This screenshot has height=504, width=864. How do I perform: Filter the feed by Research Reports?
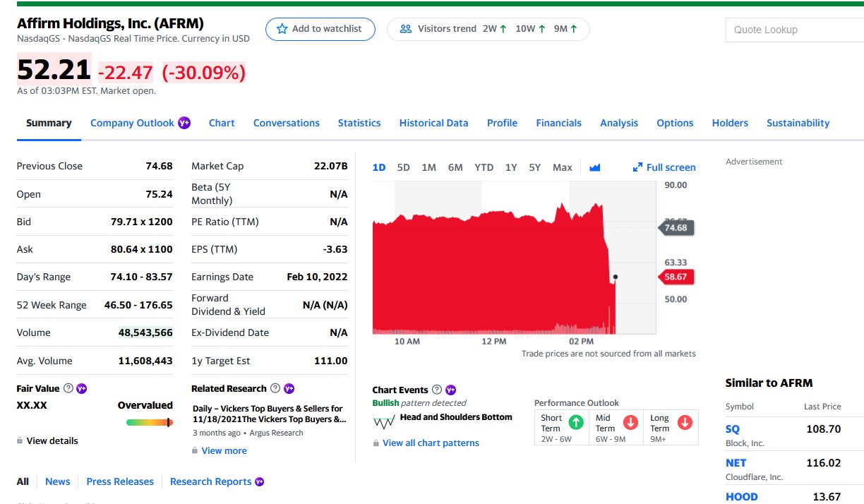[x=211, y=481]
